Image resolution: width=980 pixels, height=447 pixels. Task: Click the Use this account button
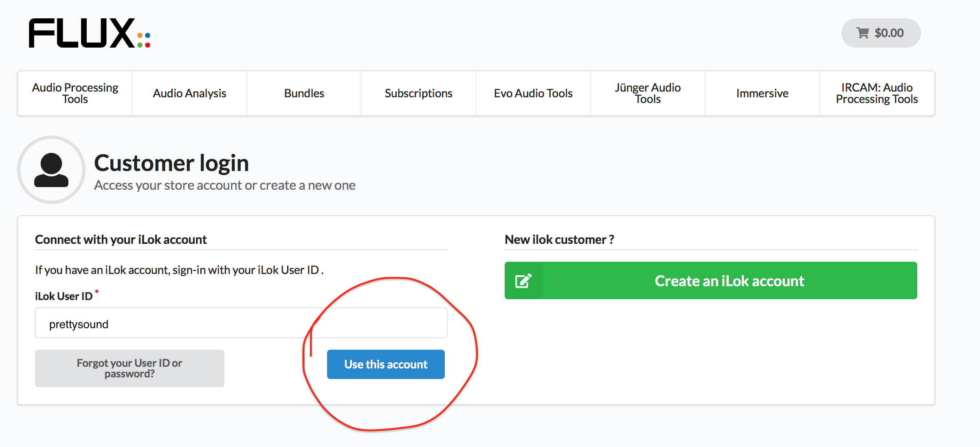pyautogui.click(x=386, y=364)
